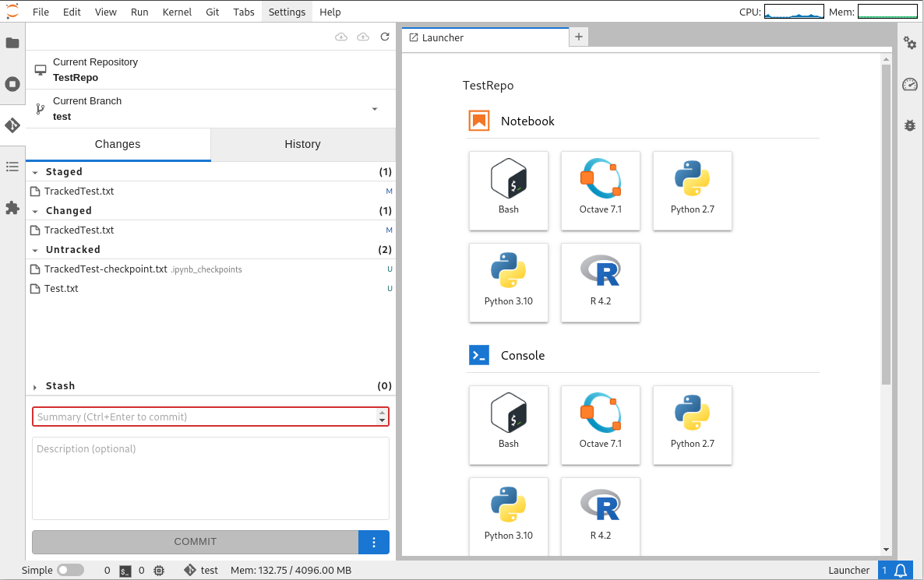This screenshot has height=580, width=924.
Task: Open the Extension Manager puzzle icon
Action: click(x=12, y=208)
